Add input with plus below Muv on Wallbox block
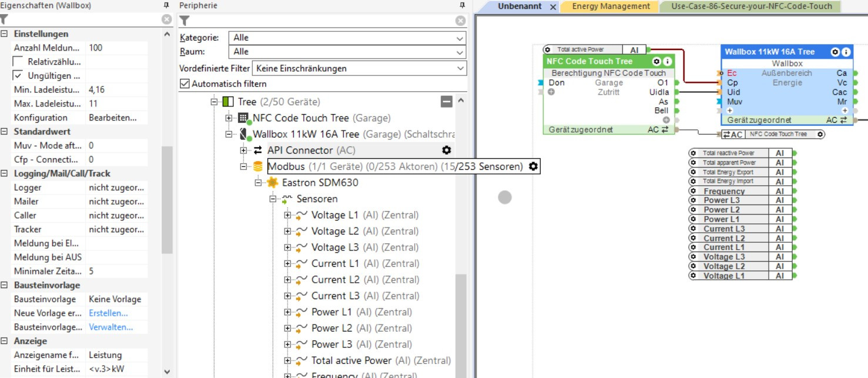The height and width of the screenshot is (378, 868). (x=730, y=111)
